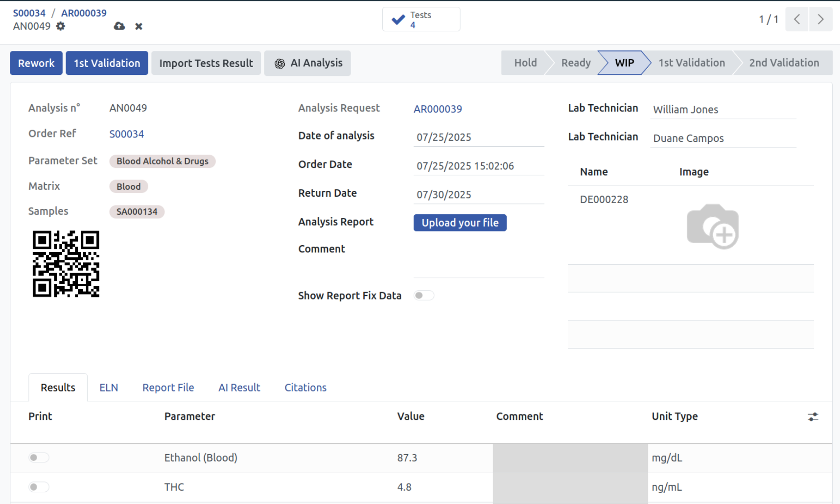The height and width of the screenshot is (504, 840).
Task: Switch to the Results tab
Action: [x=58, y=388]
